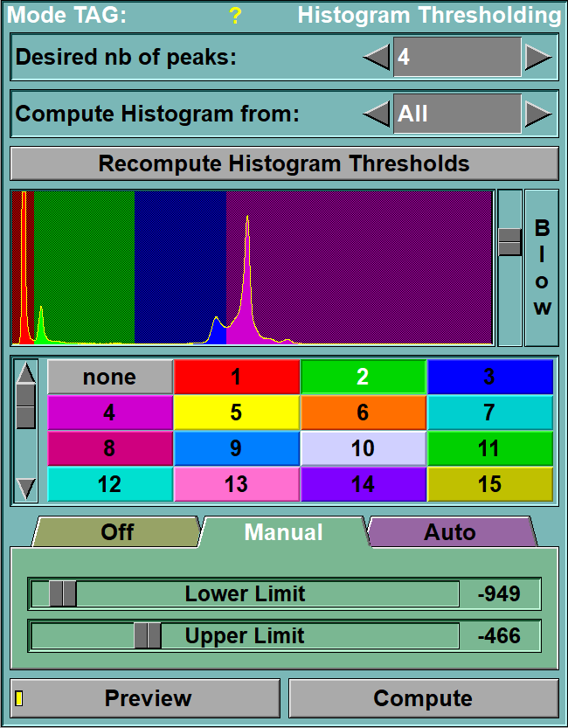Screen dimensions: 568x728
Task: Select crimson tag 8
Action: 110,448
